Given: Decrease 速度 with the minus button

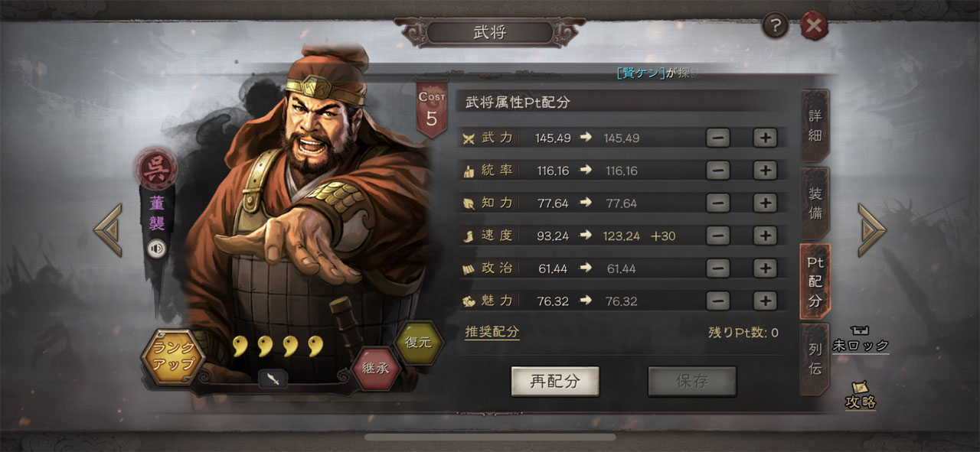Looking at the screenshot, I should tap(718, 236).
